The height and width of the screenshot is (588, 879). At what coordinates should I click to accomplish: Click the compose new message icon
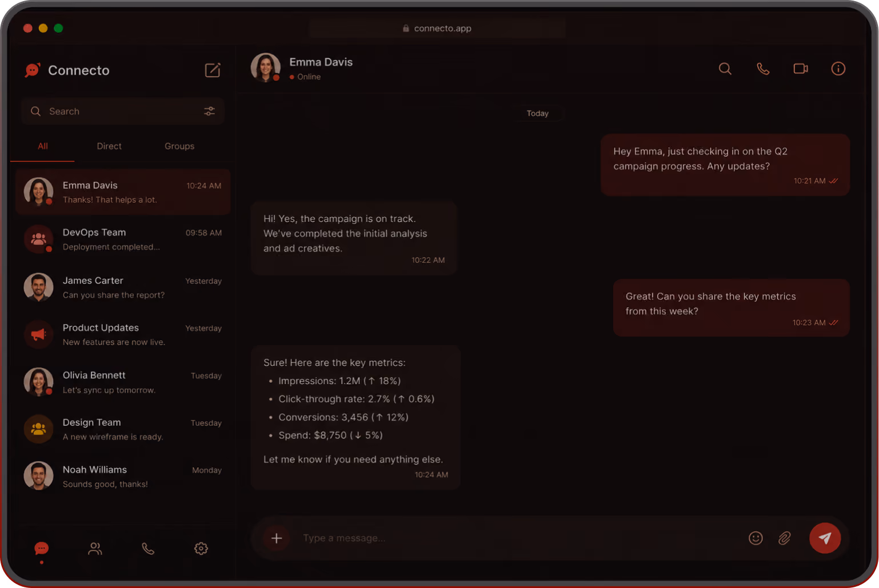tap(213, 70)
